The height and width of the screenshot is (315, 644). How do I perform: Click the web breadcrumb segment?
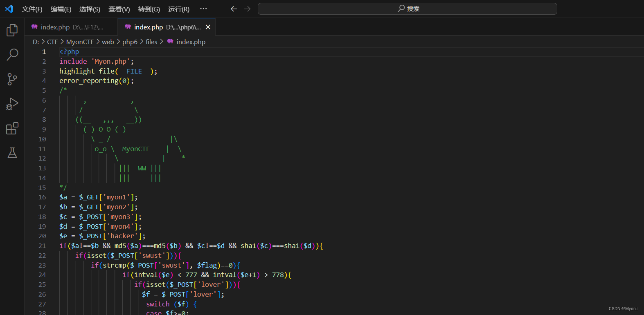pyautogui.click(x=108, y=42)
